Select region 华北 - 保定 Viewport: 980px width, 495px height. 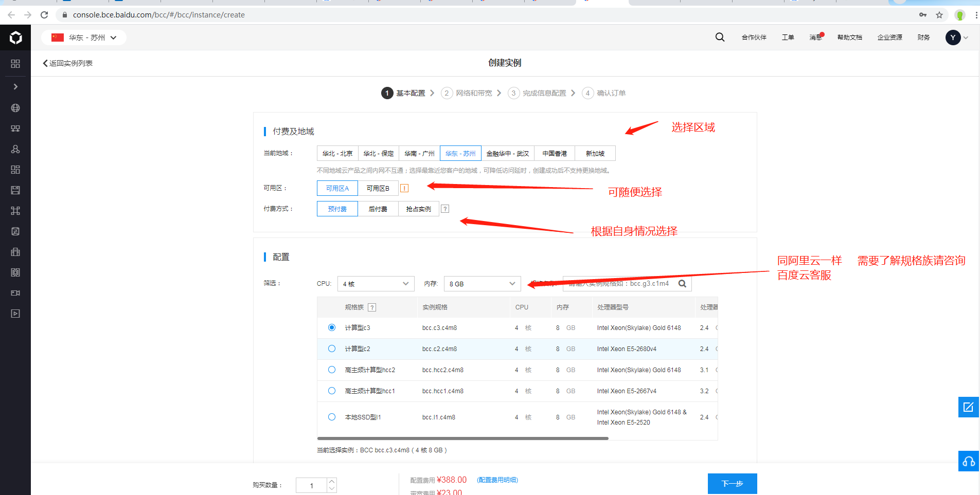379,153
